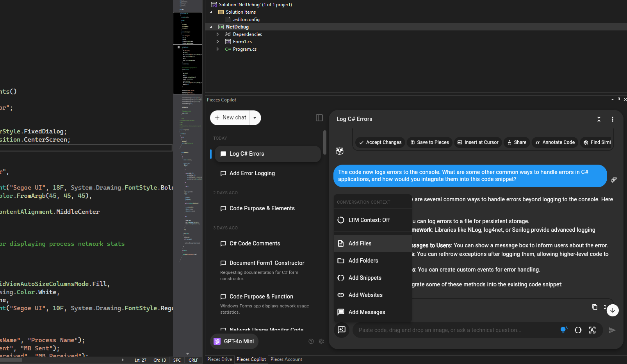Collapse the chat with the minimize arrows icon

[x=599, y=119]
